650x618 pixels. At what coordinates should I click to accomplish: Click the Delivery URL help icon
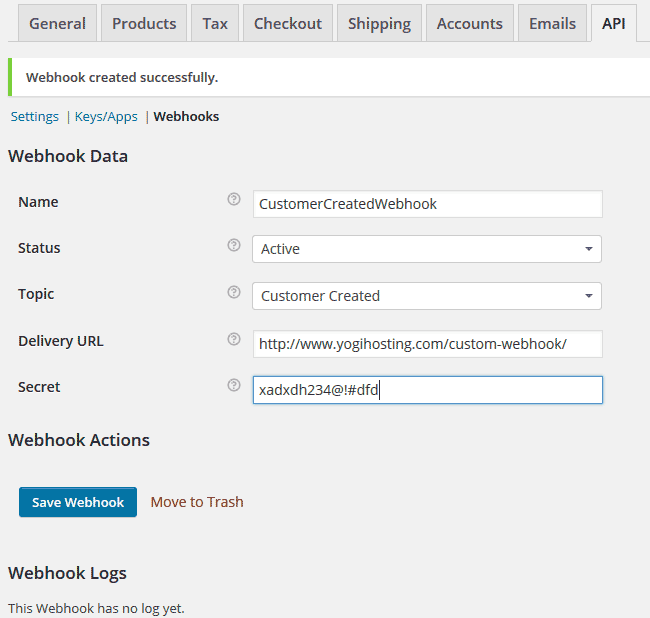click(234, 339)
